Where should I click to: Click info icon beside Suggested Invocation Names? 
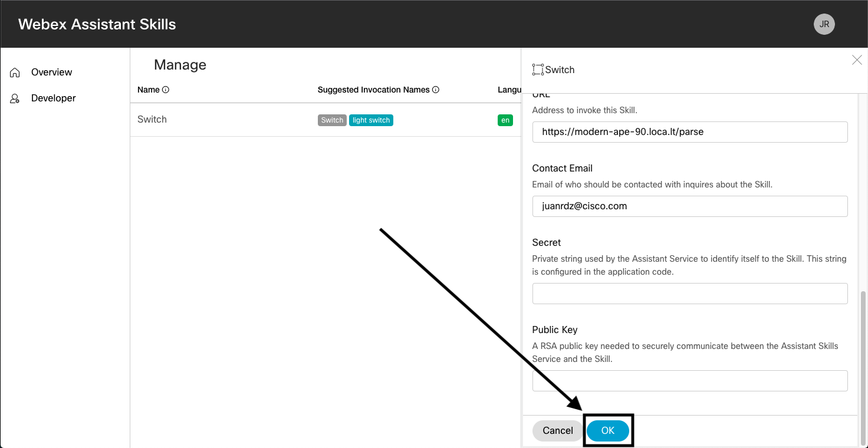[436, 90]
